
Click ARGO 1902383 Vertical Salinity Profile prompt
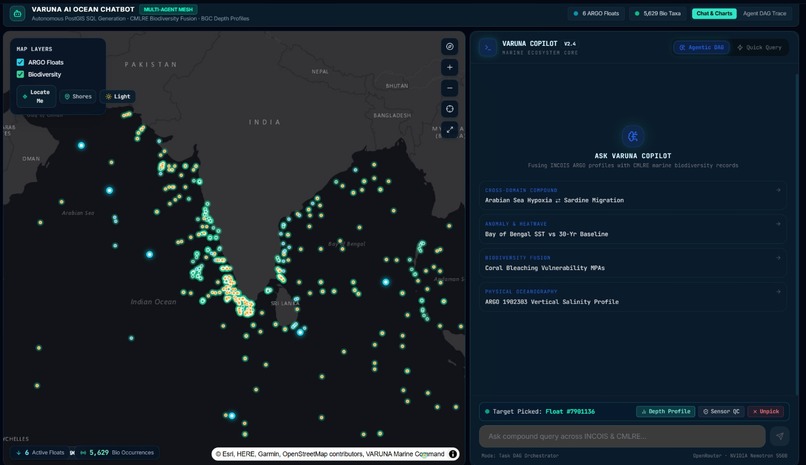tap(633, 297)
